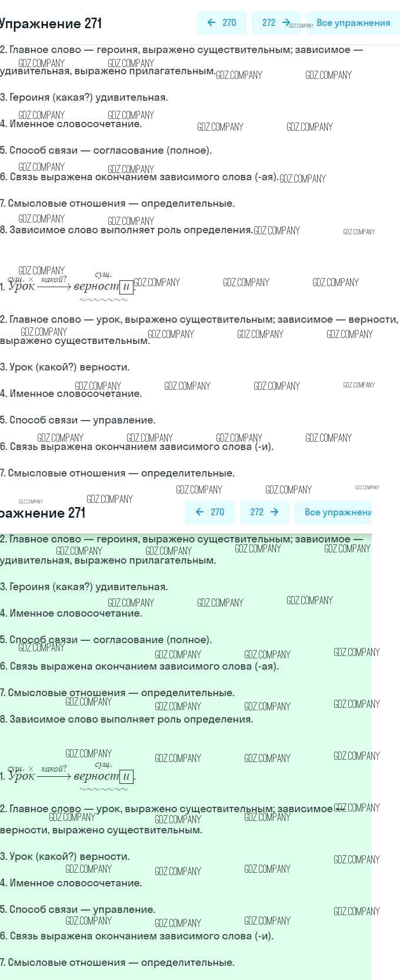Image resolution: width=400 pixels, height=980 pixels.
Task: Click 'Способ связи — согласование (полное)' in white section
Action: coord(106,150)
